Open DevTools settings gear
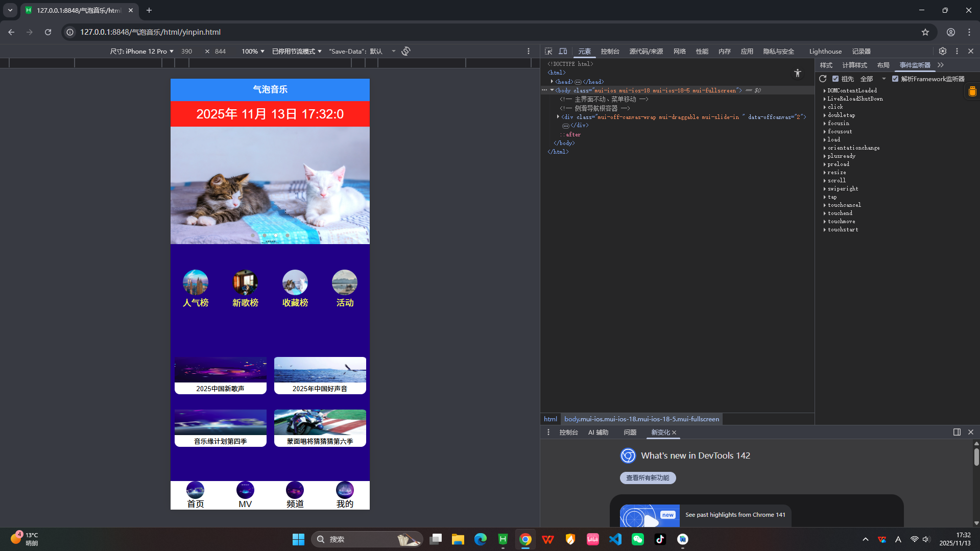The width and height of the screenshot is (980, 551). pyautogui.click(x=942, y=51)
